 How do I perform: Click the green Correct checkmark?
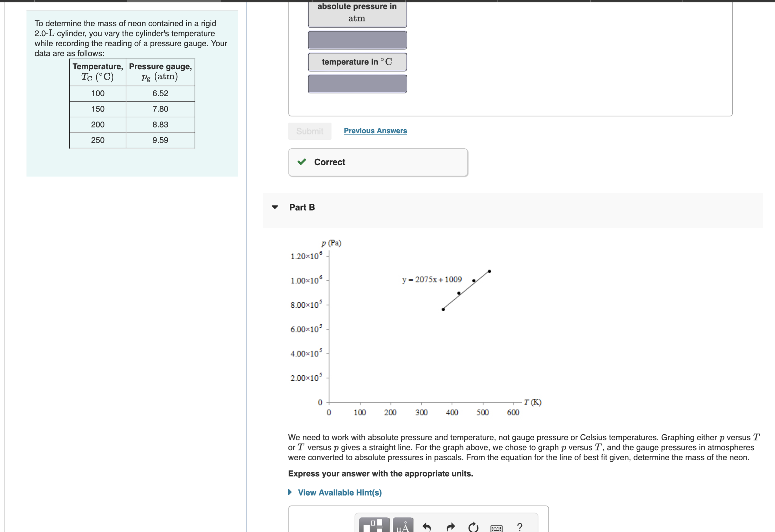click(302, 162)
